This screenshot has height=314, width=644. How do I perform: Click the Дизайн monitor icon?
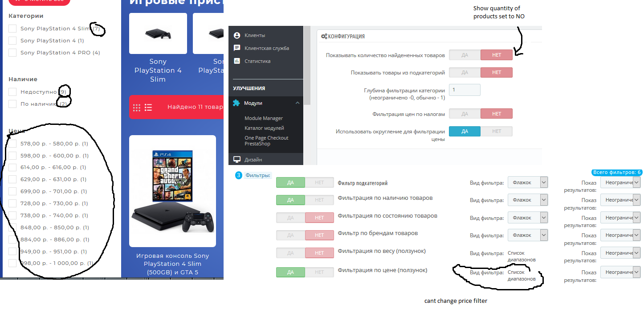(x=237, y=160)
